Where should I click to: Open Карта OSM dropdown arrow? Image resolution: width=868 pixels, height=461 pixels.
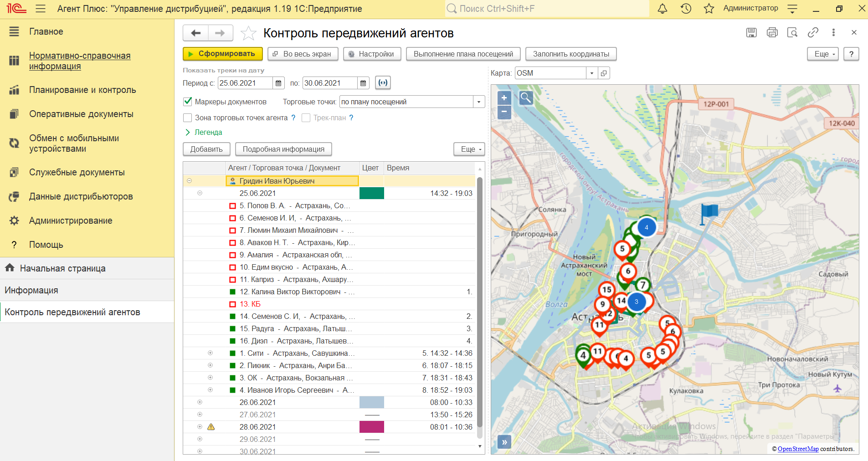(592, 73)
